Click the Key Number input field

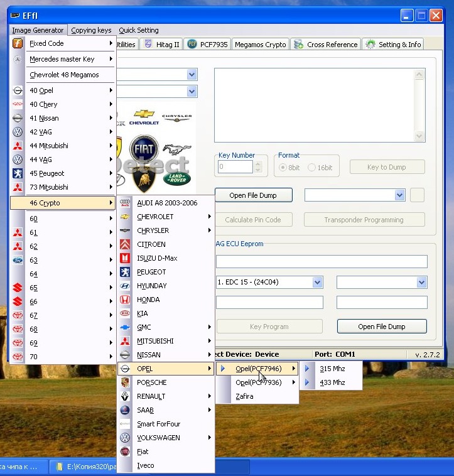(235, 166)
